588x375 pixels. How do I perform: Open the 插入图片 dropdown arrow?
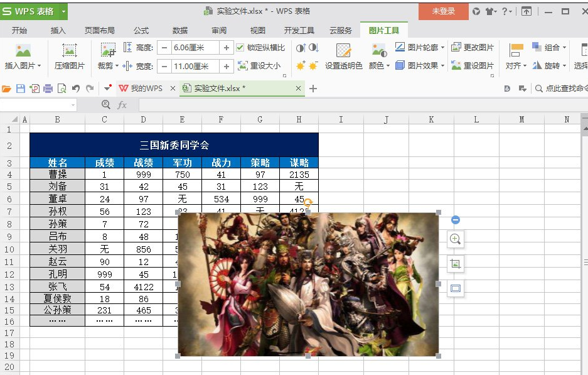point(39,66)
